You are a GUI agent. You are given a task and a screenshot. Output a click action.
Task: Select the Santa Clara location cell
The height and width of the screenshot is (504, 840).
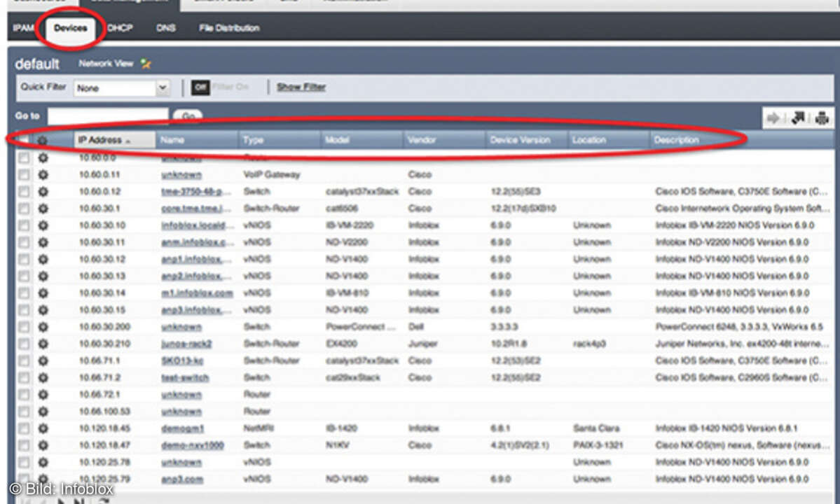tap(596, 428)
